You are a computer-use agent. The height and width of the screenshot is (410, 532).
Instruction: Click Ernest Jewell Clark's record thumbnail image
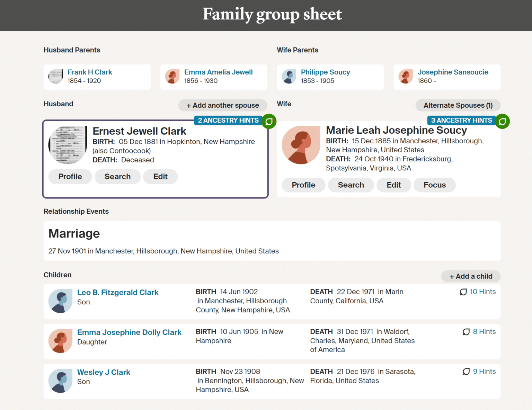(68, 145)
